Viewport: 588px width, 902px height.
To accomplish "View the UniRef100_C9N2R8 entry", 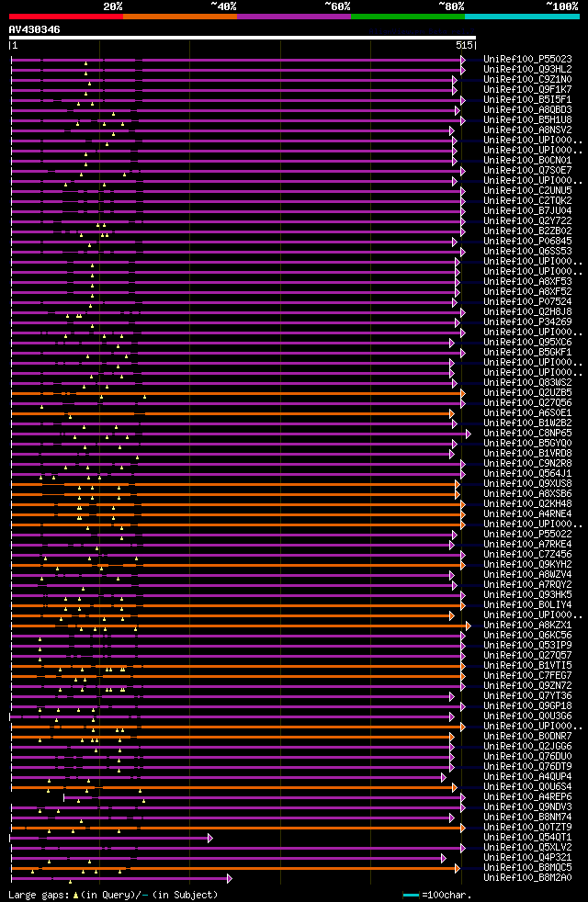I will pyautogui.click(x=527, y=464).
